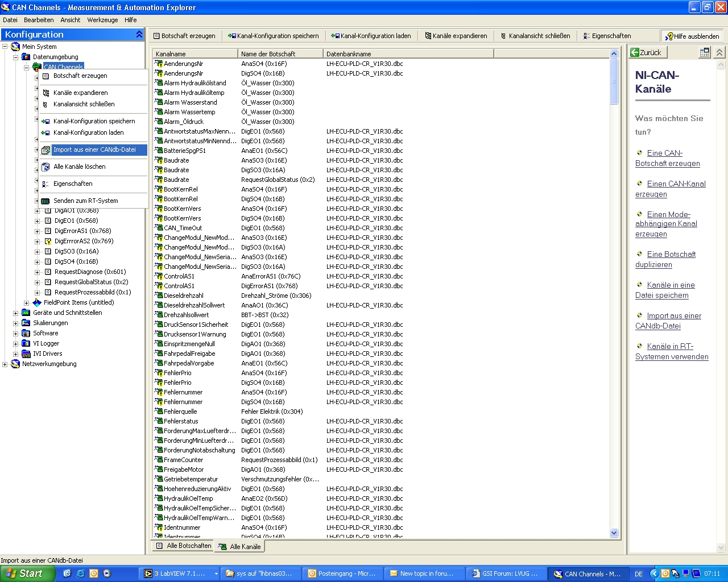Open the Werkzeuge menu

click(x=102, y=20)
